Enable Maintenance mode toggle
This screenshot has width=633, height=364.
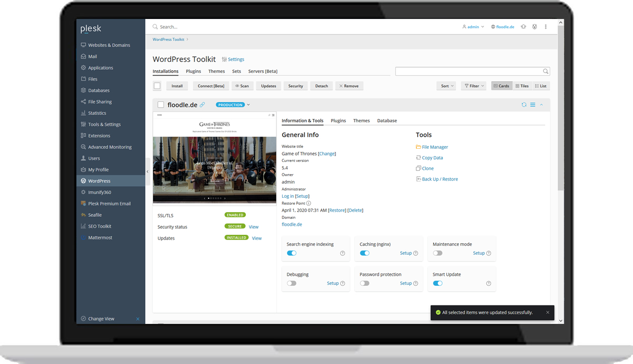pos(437,253)
